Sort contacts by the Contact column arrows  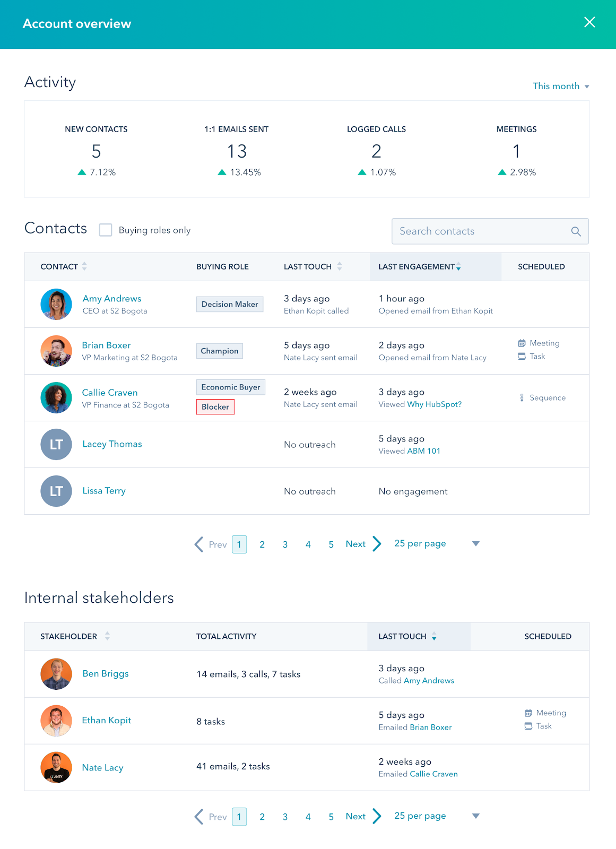[x=84, y=266]
